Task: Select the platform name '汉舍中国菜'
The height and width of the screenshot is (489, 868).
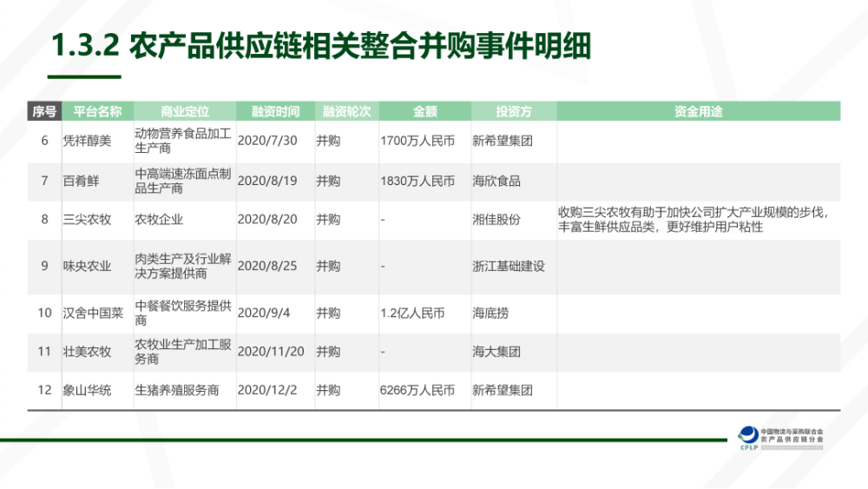Action: pyautogui.click(x=93, y=313)
